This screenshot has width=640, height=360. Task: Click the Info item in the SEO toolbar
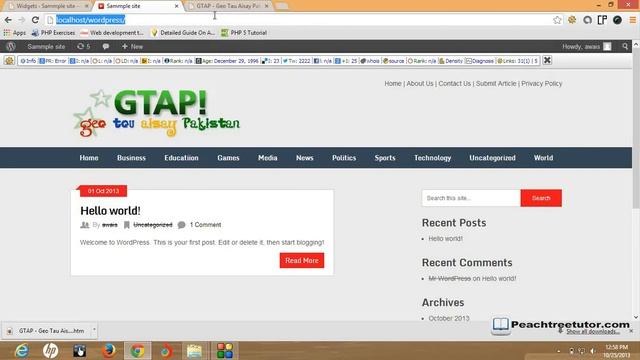tap(28, 61)
